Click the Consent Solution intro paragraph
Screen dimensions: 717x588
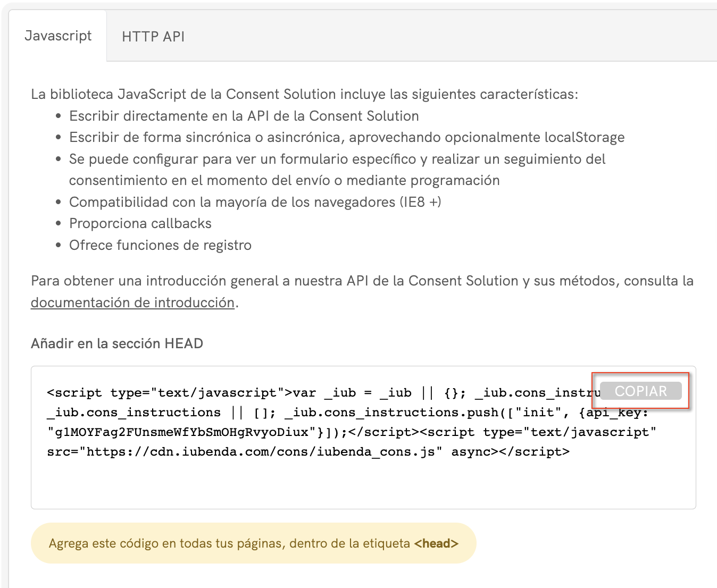[x=306, y=94]
